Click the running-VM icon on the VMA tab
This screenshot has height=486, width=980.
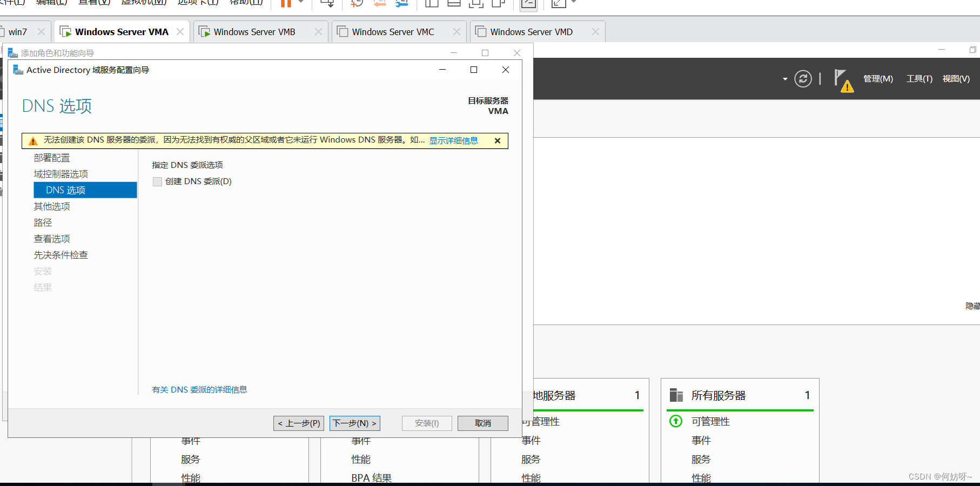point(65,32)
